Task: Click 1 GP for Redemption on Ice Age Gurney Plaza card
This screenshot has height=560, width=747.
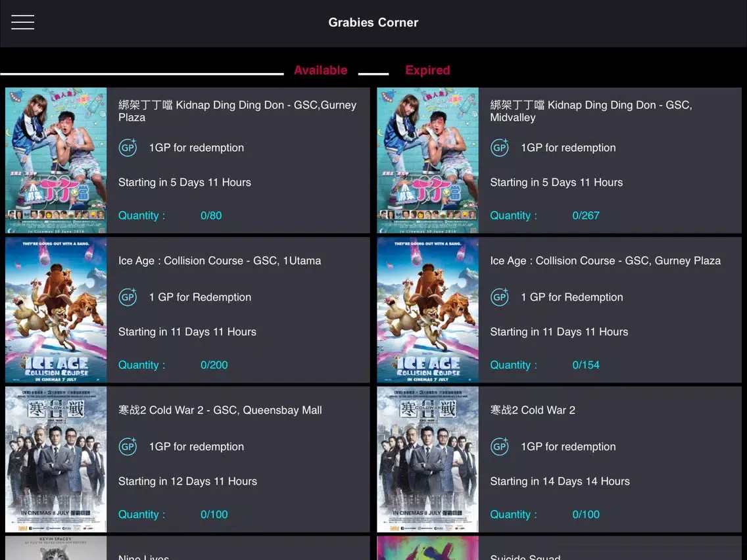Action: tap(571, 297)
